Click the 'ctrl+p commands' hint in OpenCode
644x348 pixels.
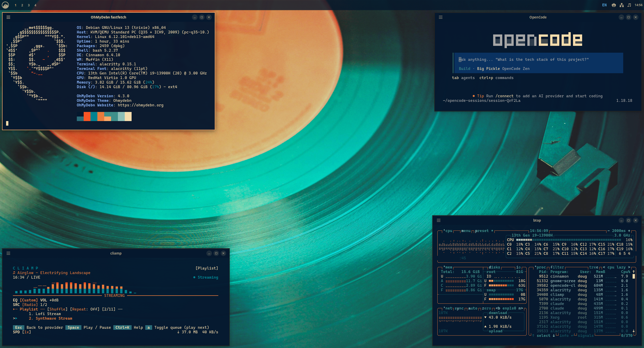pyautogui.click(x=496, y=78)
